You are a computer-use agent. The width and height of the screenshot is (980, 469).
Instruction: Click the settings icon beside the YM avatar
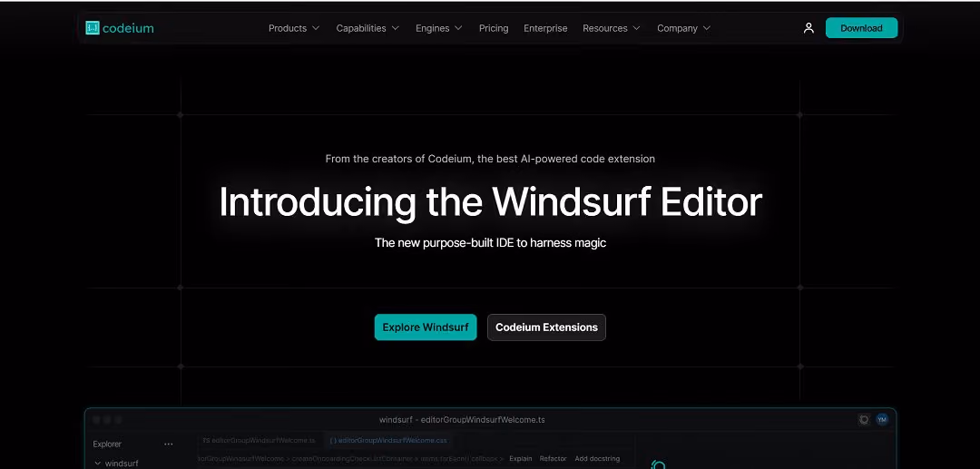[x=864, y=420]
